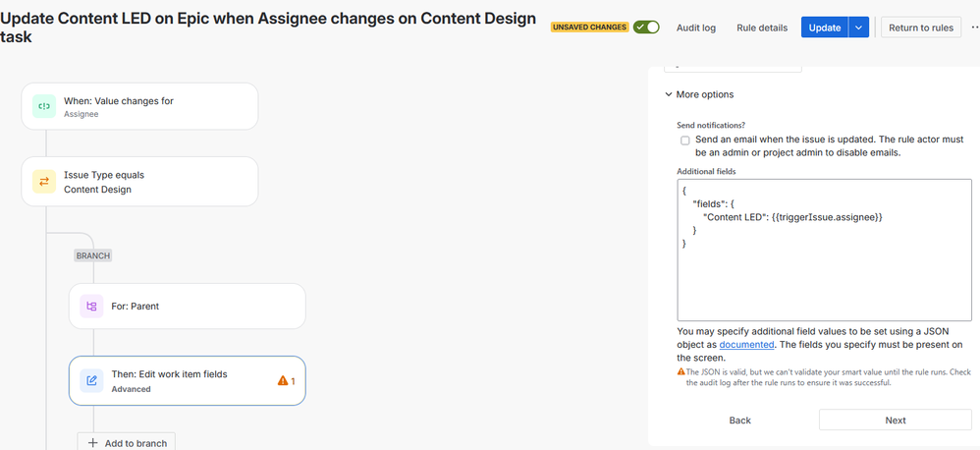Open the Audit log
The width and height of the screenshot is (980, 450).
pyautogui.click(x=695, y=28)
